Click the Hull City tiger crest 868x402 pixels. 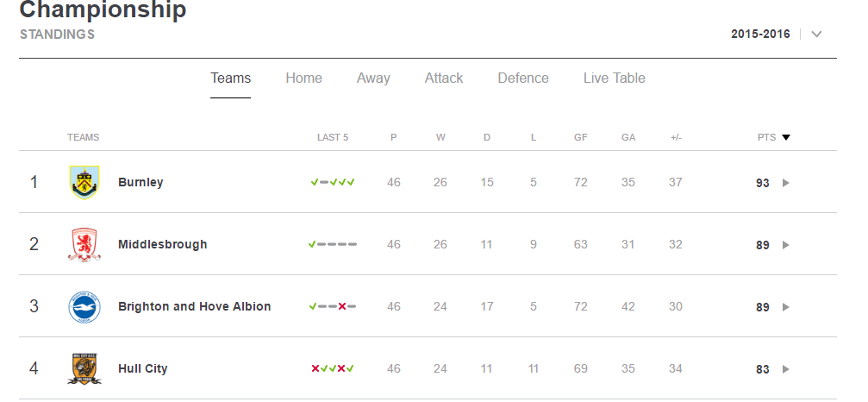pos(84,368)
